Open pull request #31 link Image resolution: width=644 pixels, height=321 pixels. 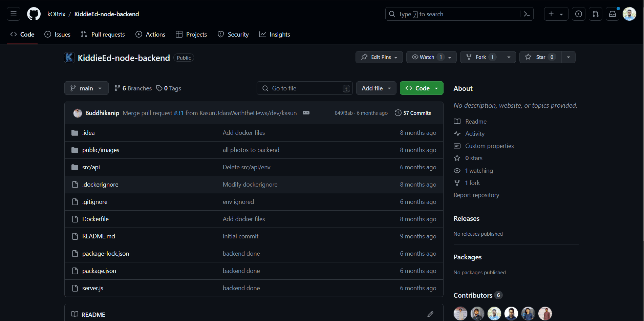[x=178, y=113]
